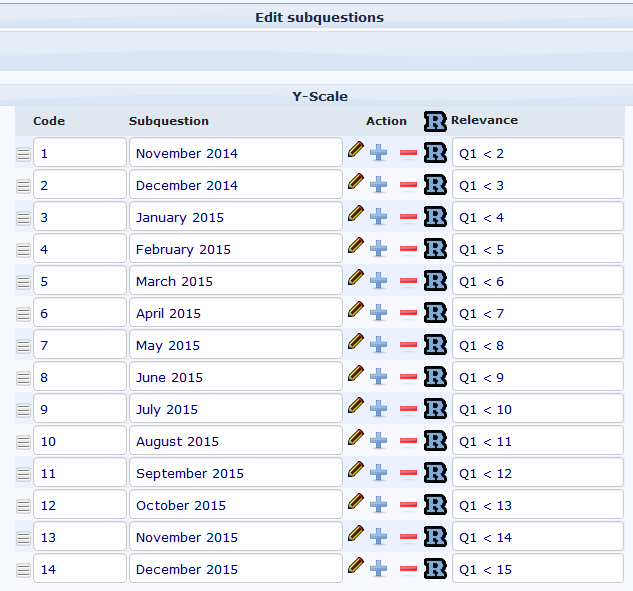The height and width of the screenshot is (591, 633).
Task: Click the plus icon in December 2014 row
Action: [379, 185]
